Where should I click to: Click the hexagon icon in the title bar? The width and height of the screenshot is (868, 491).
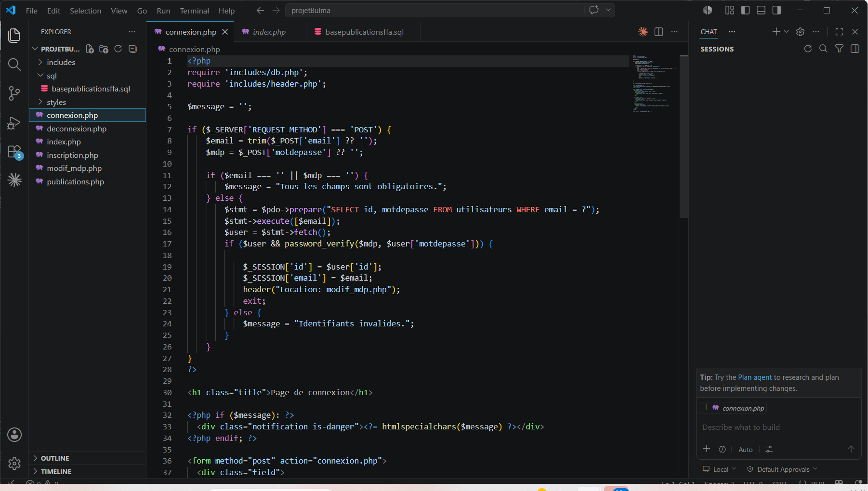[708, 10]
